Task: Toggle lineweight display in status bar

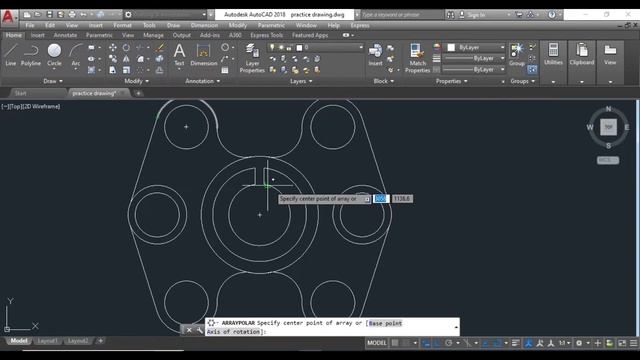Action: (x=516, y=343)
